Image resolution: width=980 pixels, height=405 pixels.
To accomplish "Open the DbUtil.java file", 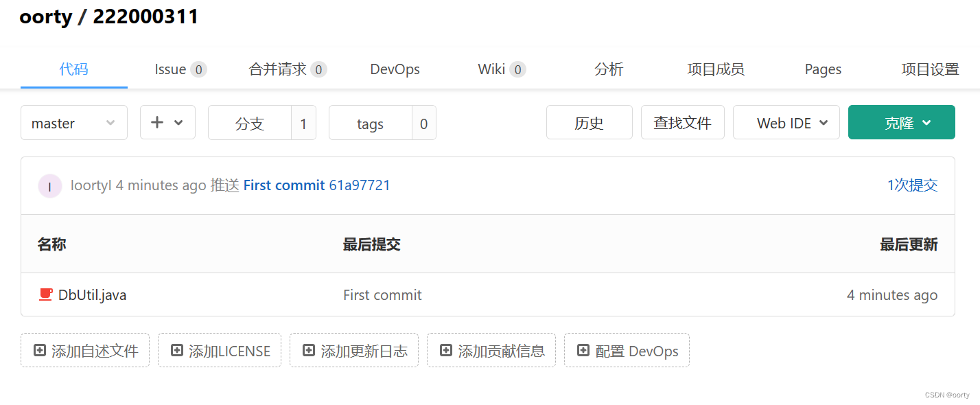I will (92, 295).
